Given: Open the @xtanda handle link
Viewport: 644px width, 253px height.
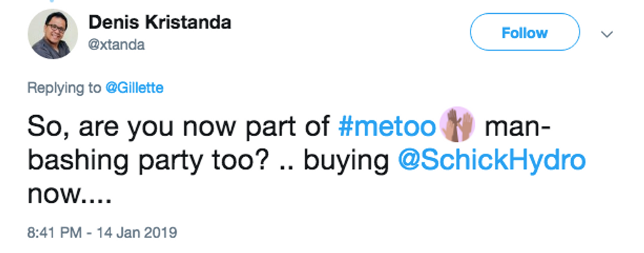Looking at the screenshot, I should click(x=117, y=45).
